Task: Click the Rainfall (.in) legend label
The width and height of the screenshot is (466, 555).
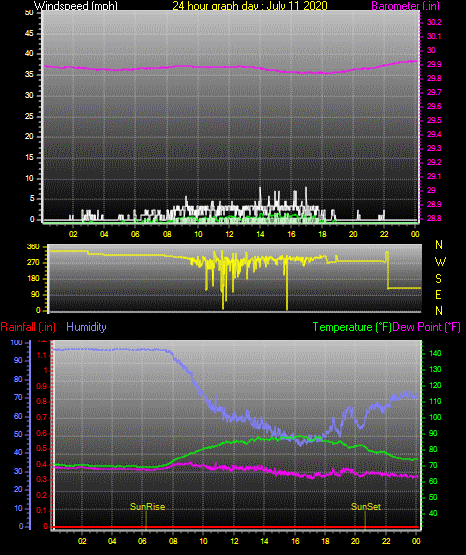Action: [28, 327]
